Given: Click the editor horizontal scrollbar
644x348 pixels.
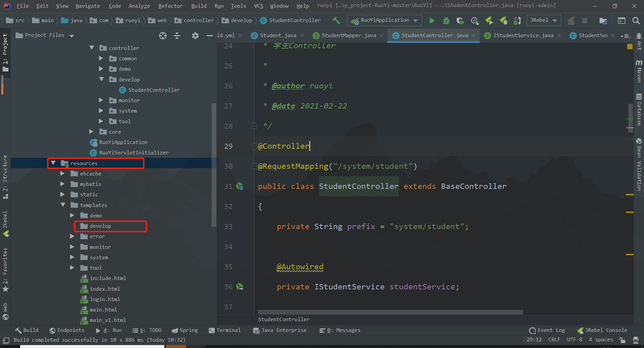Looking at the screenshot, I should coord(390,312).
